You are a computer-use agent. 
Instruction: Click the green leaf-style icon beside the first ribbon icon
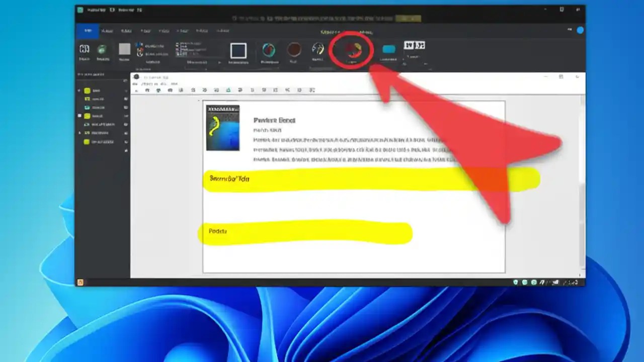[x=102, y=50]
